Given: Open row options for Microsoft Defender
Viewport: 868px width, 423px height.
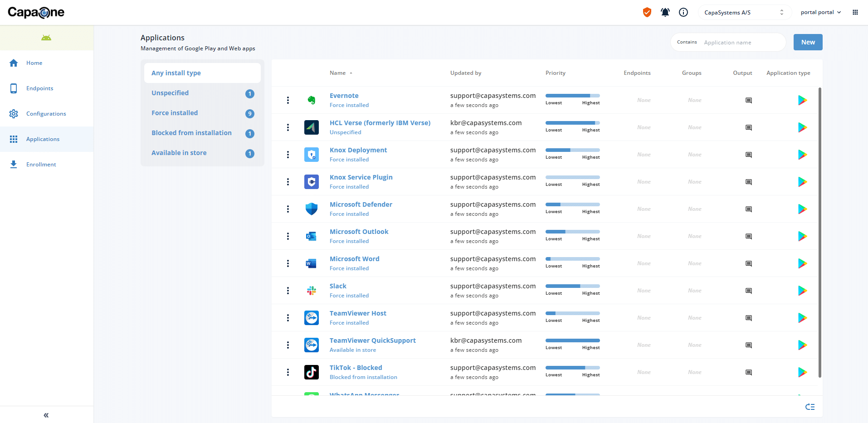Looking at the screenshot, I should (x=288, y=209).
